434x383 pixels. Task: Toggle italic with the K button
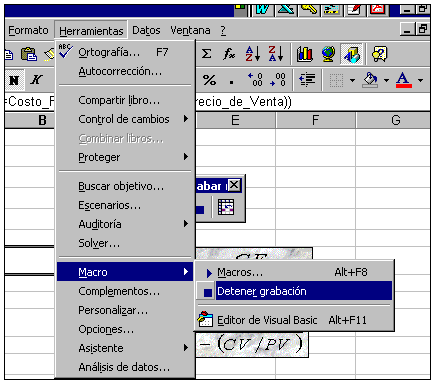pyautogui.click(x=36, y=80)
